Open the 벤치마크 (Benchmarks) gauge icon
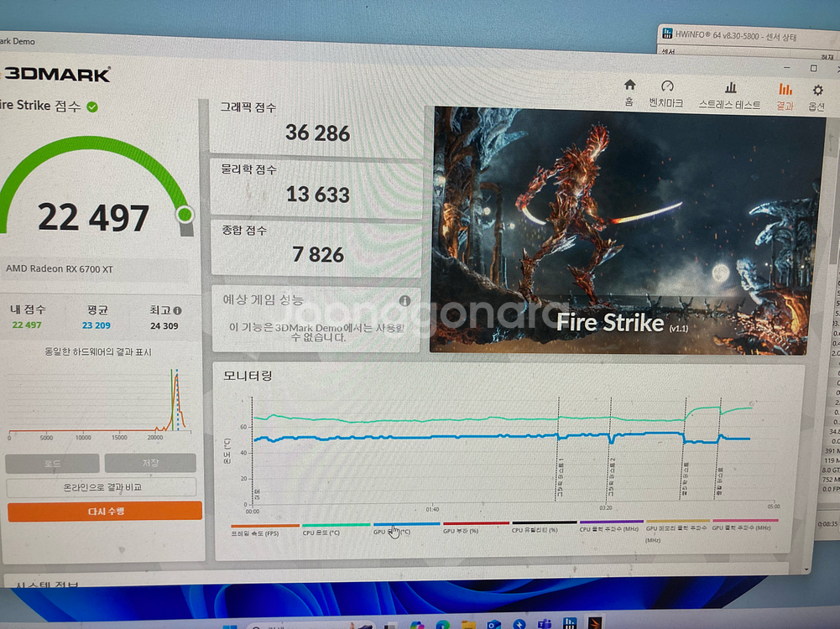This screenshot has width=840, height=629. coord(667,86)
